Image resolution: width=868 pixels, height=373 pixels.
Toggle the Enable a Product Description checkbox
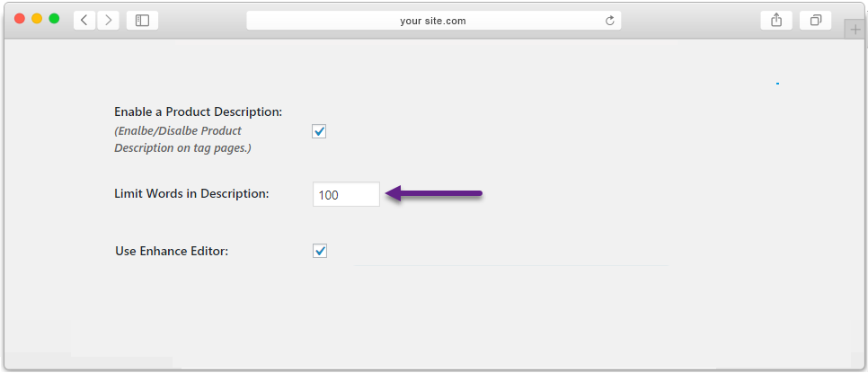pyautogui.click(x=319, y=132)
